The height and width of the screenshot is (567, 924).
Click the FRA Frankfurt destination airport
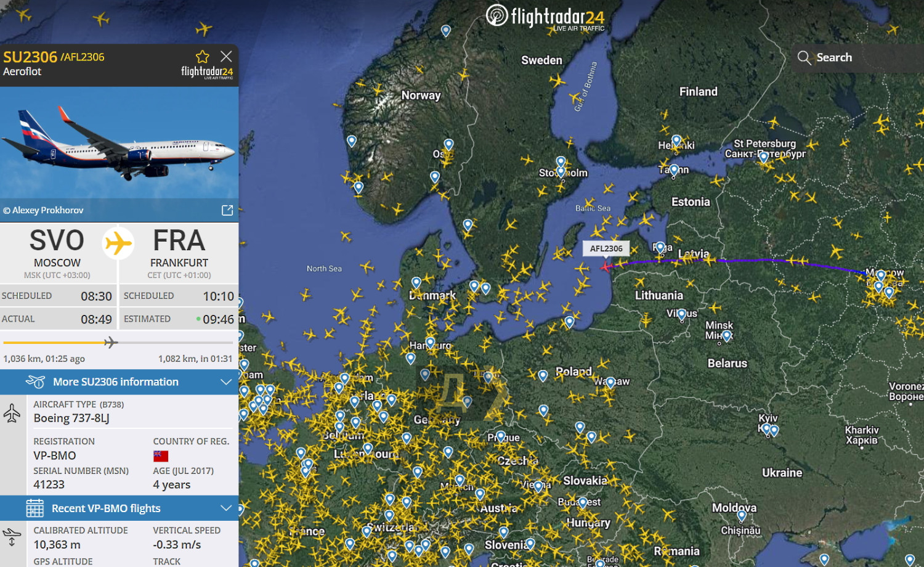click(x=179, y=253)
